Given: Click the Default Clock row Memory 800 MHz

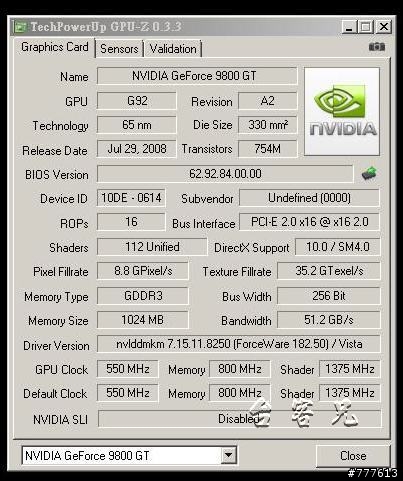Looking at the screenshot, I should 240,393.
